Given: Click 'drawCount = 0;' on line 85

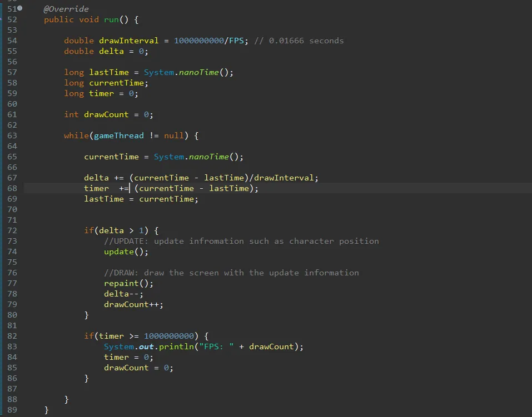Looking at the screenshot, I should click(138, 368).
